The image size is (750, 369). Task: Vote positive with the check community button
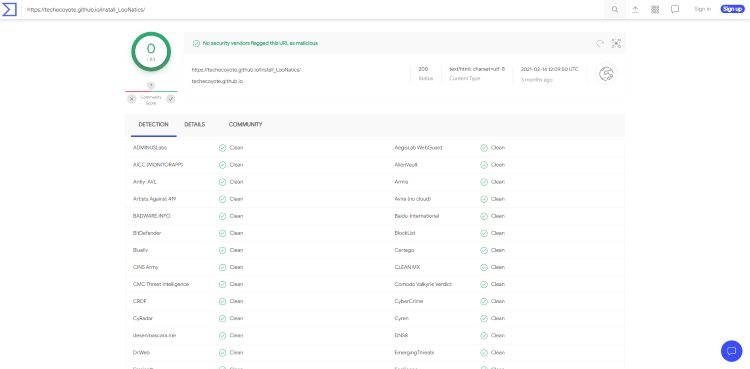click(171, 99)
